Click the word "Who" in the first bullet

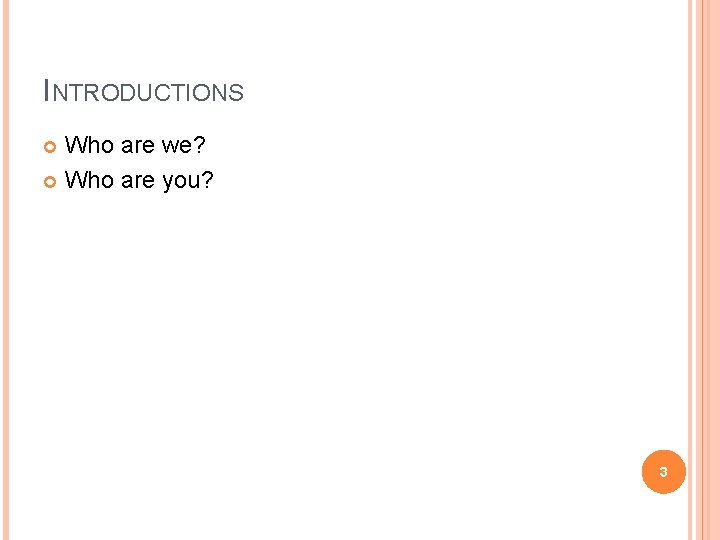point(89,146)
